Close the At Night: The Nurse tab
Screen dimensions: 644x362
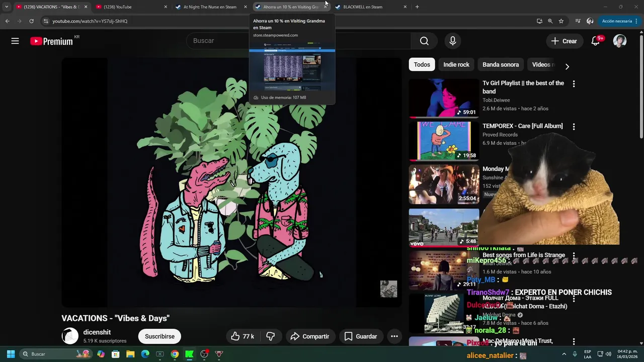(246, 7)
